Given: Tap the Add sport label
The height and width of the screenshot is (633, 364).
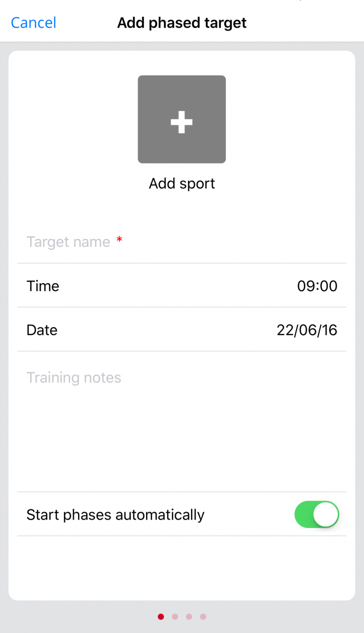Looking at the screenshot, I should [181, 184].
